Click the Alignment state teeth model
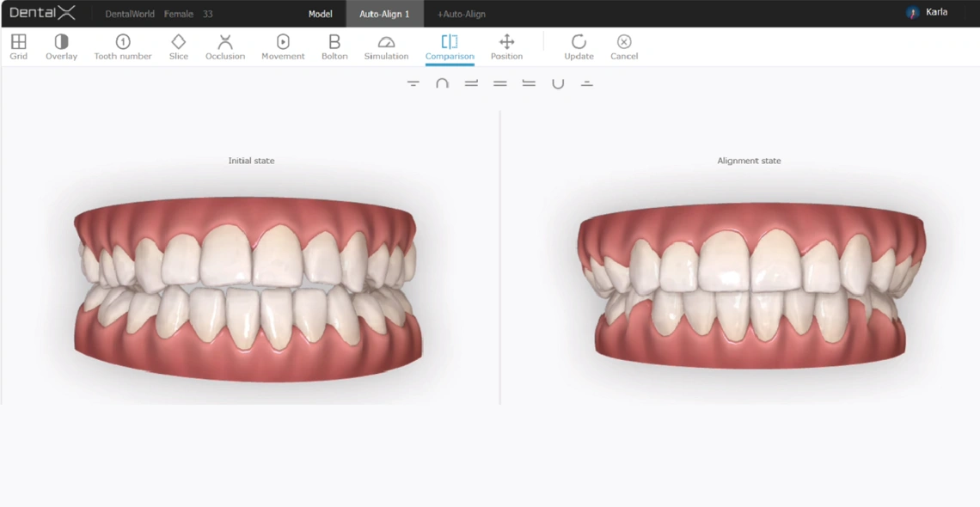 click(x=750, y=284)
